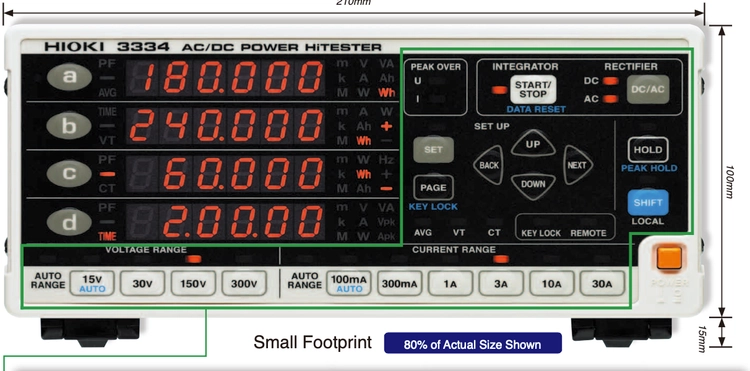Click the 80% of Actual Size Shown badge

tap(473, 343)
